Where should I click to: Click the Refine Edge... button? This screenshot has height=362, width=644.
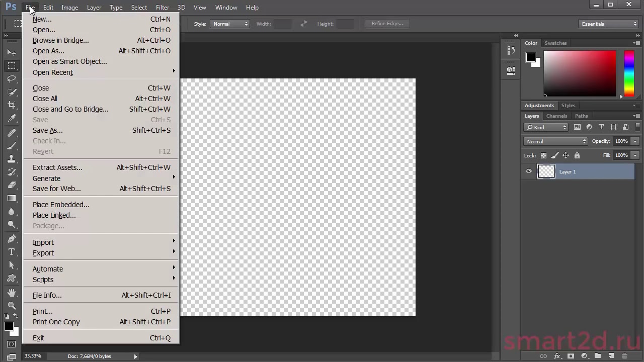click(x=387, y=24)
